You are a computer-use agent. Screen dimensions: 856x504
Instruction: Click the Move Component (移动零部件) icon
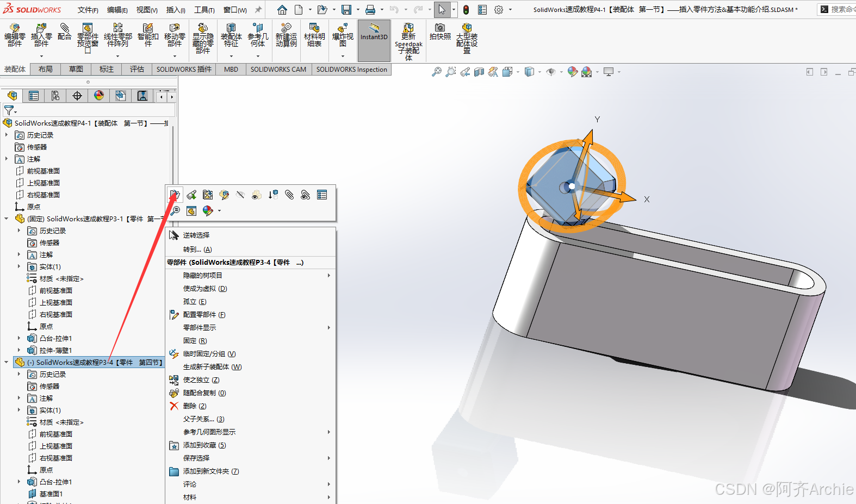[175, 35]
